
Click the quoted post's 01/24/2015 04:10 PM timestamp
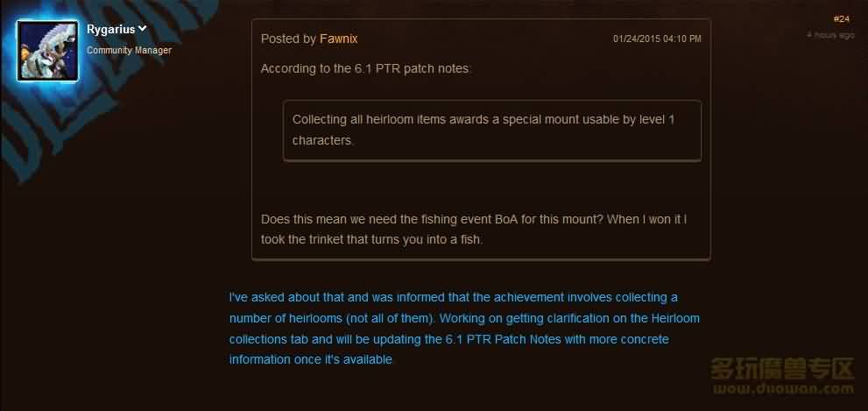(x=657, y=39)
